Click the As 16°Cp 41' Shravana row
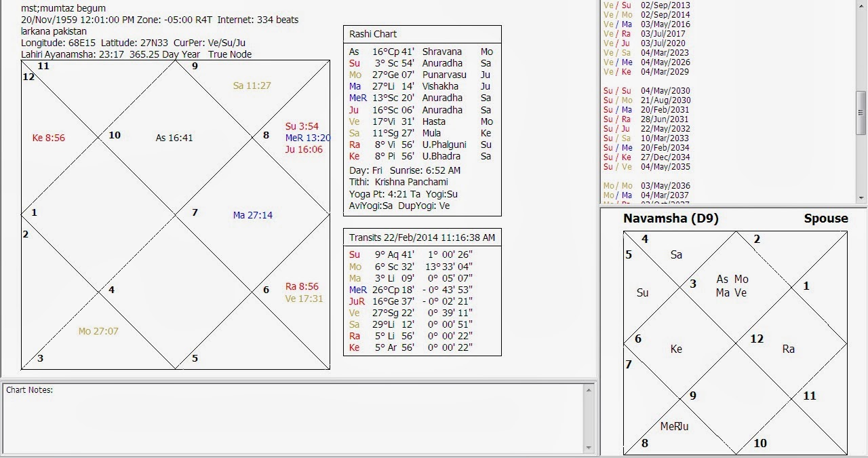The image size is (868, 458). [421, 52]
